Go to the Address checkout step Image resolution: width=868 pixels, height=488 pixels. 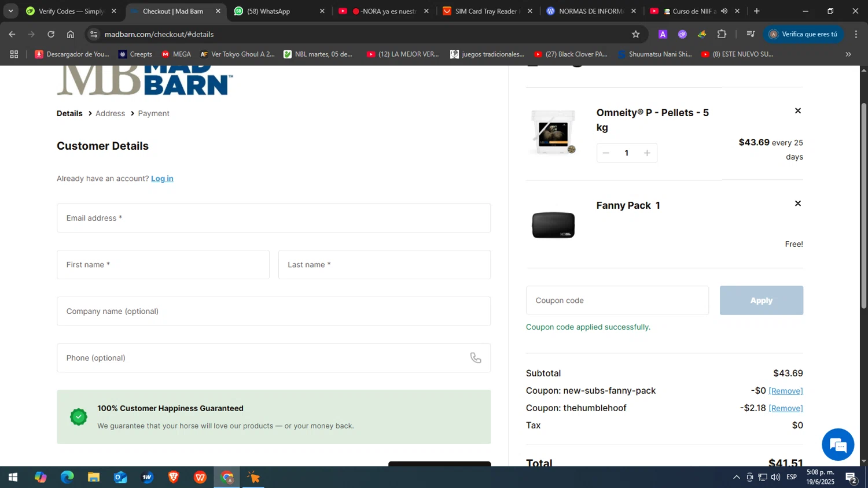click(x=110, y=113)
